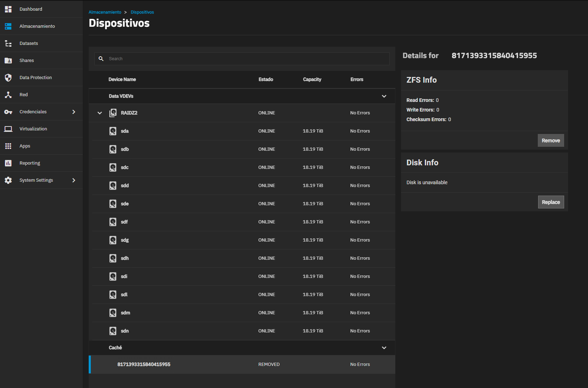Click the System Settings gear icon

[8, 180]
